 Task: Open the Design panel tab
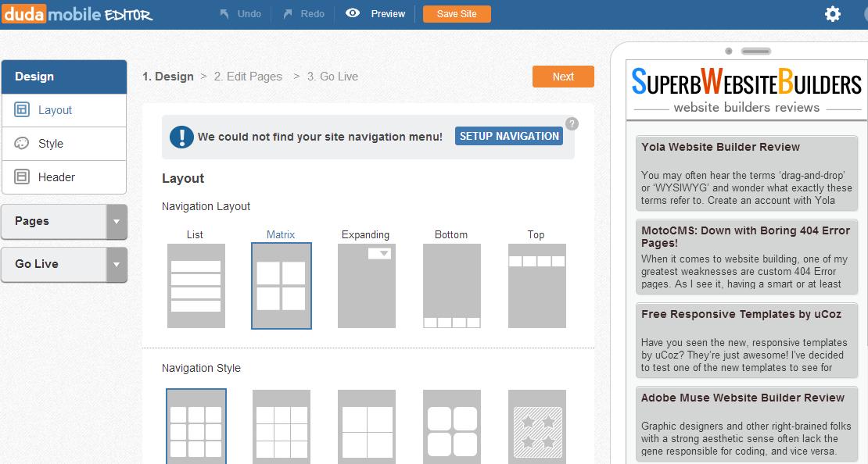(x=64, y=77)
